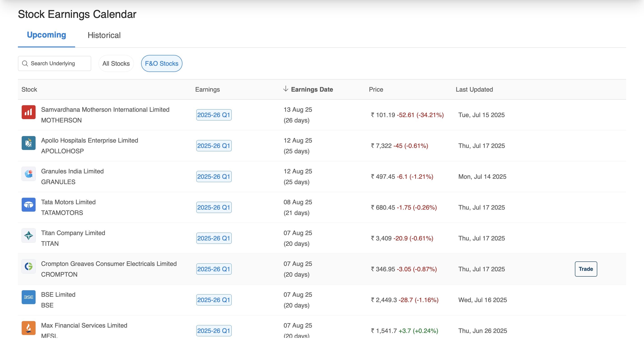The height and width of the screenshot is (345, 644).
Task: Click the 2025-26 Q1 badge for GRANULES
Action: (x=214, y=177)
